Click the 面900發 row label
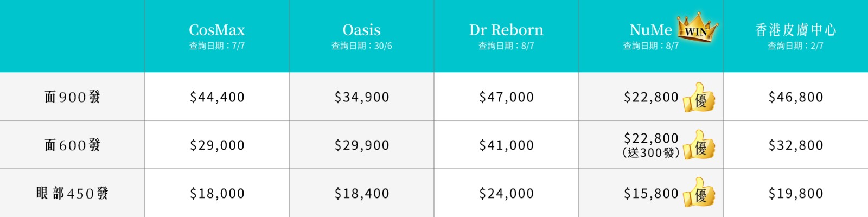This screenshot has width=868, height=217. click(72, 97)
